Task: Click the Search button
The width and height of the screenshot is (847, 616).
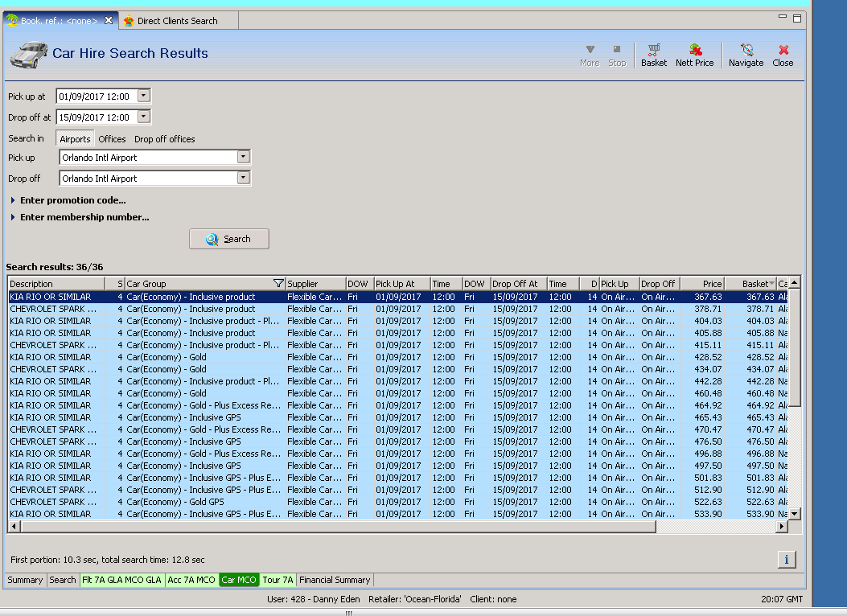Action: 228,239
